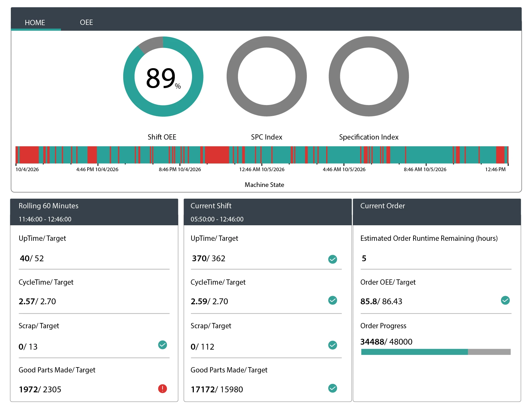Click Current Shift Good Parts check icon
Image resolution: width=532 pixels, height=409 pixels.
[333, 388]
